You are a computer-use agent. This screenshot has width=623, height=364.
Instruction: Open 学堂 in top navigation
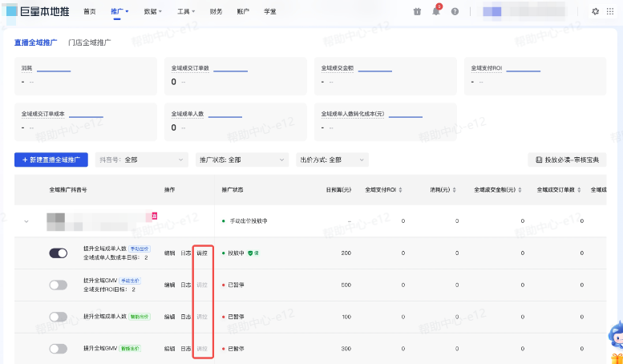click(x=269, y=11)
